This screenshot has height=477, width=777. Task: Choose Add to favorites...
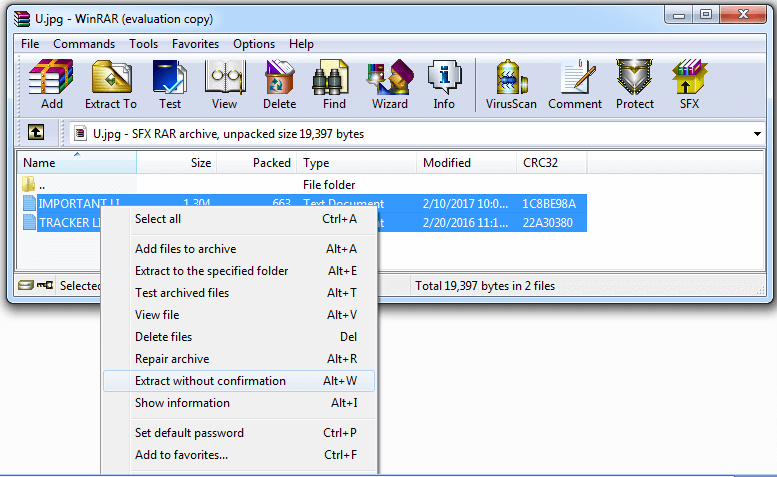pos(239,455)
